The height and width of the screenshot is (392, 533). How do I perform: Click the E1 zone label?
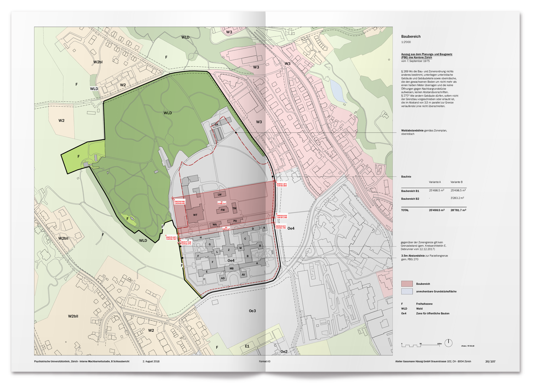click(x=247, y=346)
